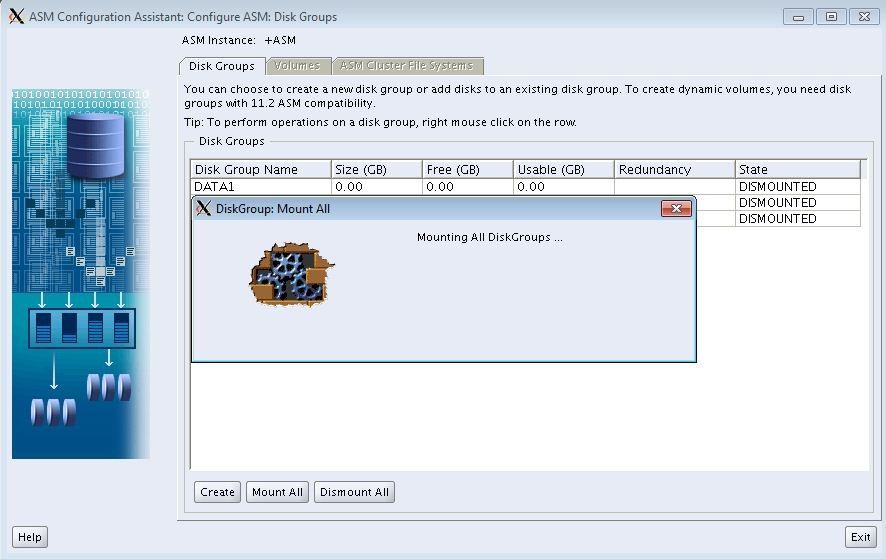886x559 pixels.
Task: Click the X icon in Mount All dialog title
Action: tap(203, 209)
